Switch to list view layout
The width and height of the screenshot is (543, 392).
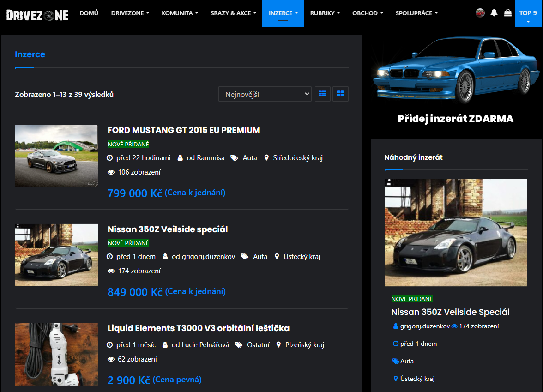click(x=323, y=94)
